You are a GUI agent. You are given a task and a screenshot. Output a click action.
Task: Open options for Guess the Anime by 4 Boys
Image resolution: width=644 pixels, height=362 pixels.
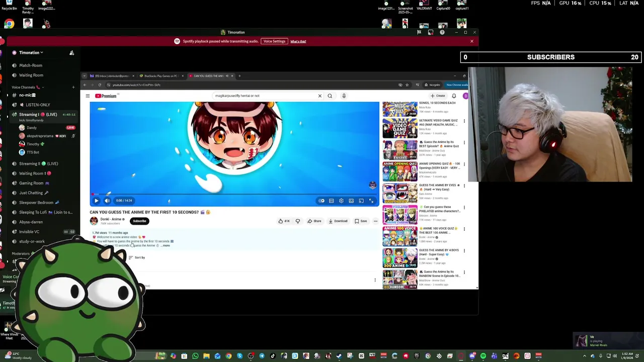[464, 251]
